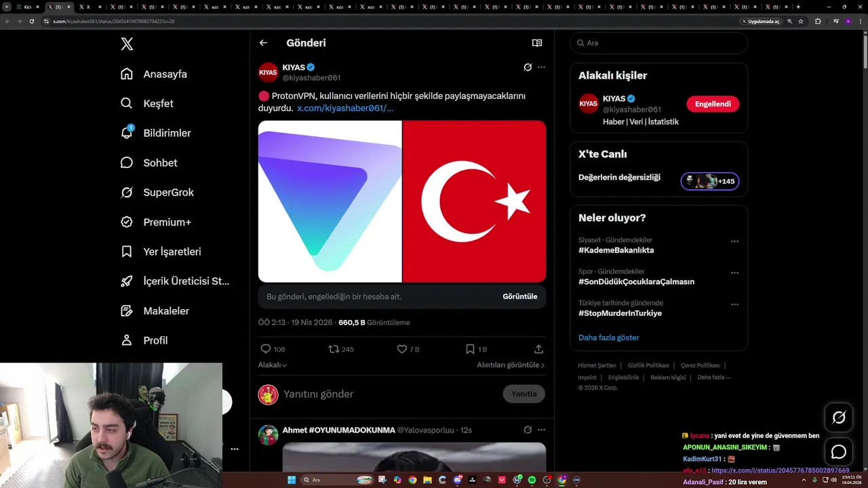Click the +145 listeners badge
Image resolution: width=868 pixels, height=488 pixels.
pyautogui.click(x=710, y=181)
